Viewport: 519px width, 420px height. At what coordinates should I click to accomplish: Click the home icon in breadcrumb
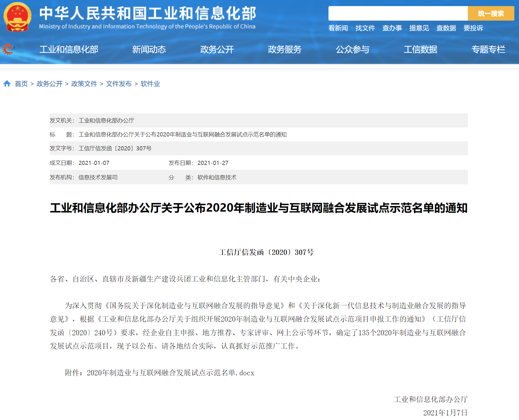(7, 84)
